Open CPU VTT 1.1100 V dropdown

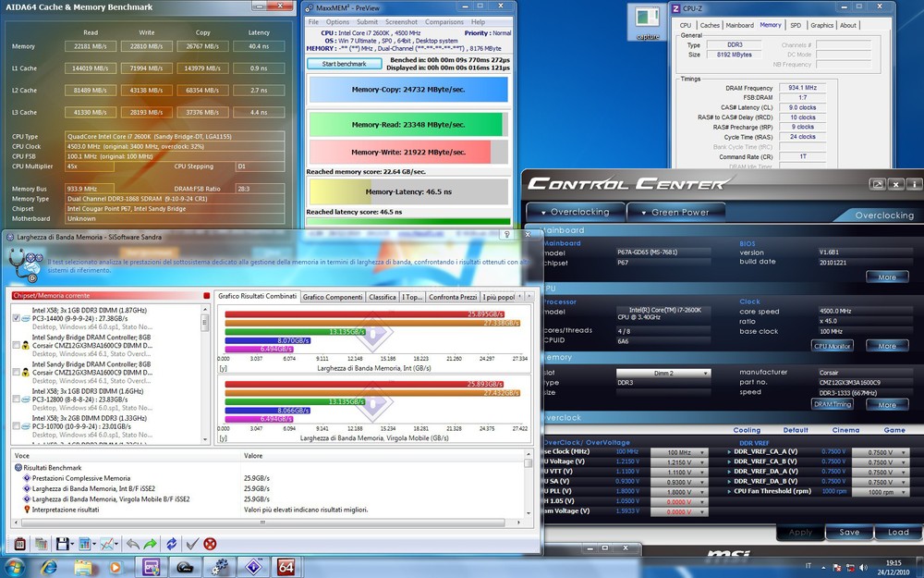pyautogui.click(x=679, y=473)
